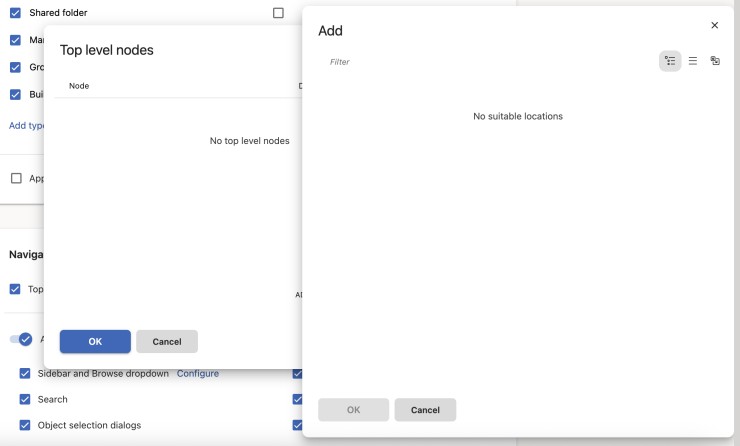Click the greyed-out OK button in Add dialog
The width and height of the screenshot is (740, 446).
(353, 410)
